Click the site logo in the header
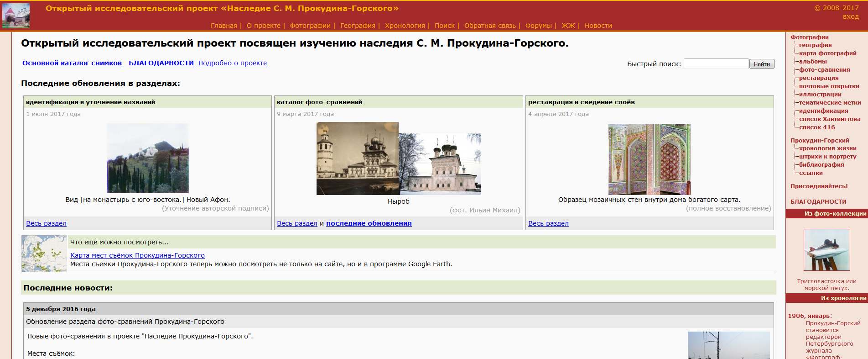This screenshot has height=359, width=868. (x=16, y=16)
